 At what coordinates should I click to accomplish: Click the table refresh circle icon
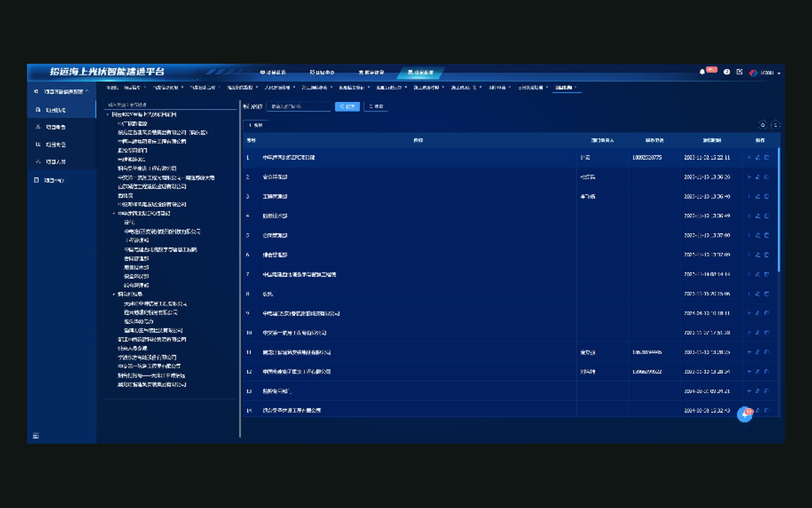pos(776,125)
